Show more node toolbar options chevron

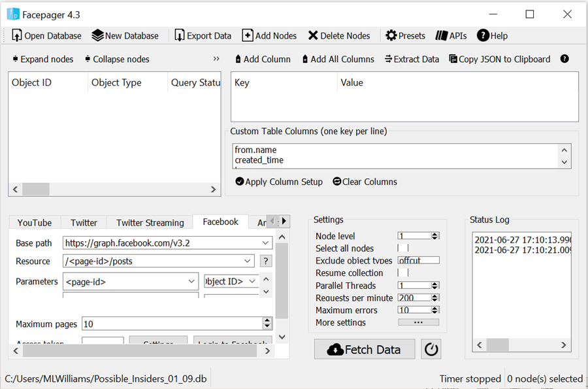(216, 59)
